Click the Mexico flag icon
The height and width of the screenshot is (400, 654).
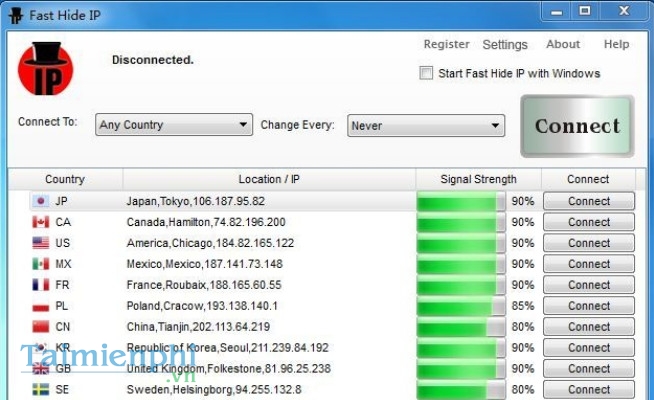click(40, 264)
